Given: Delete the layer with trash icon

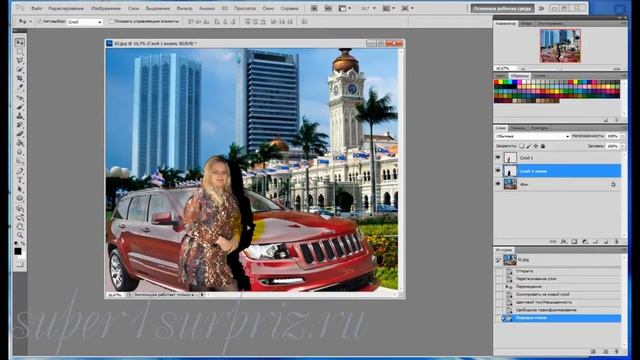Looking at the screenshot, I should [x=616, y=242].
